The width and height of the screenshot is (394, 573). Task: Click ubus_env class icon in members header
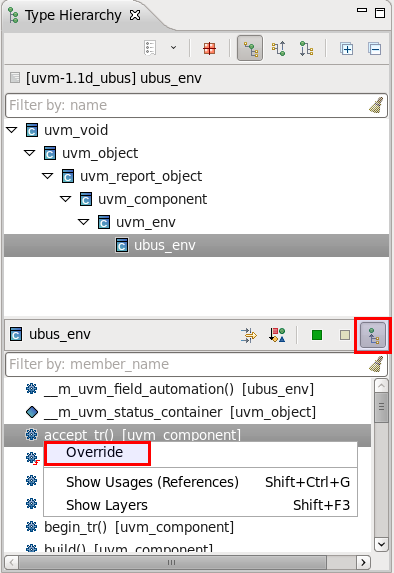coord(16,334)
